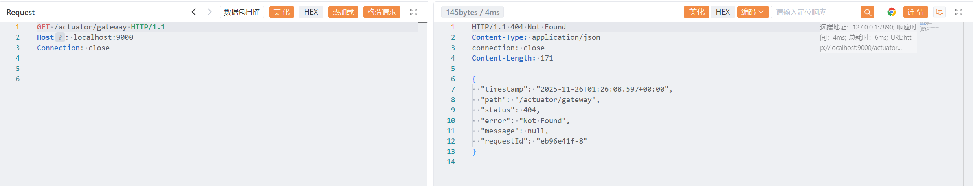980x186 pixels.
Task: Expand the response panel to fullscreen
Action: pos(959,12)
